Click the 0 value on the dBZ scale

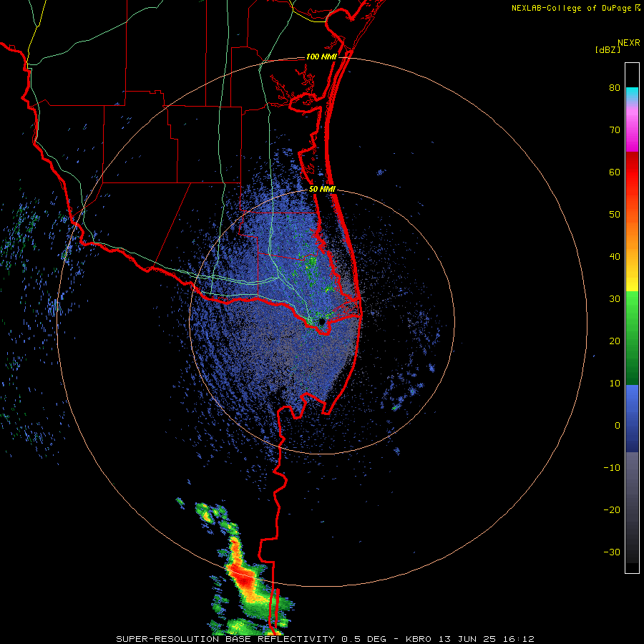[x=618, y=426]
